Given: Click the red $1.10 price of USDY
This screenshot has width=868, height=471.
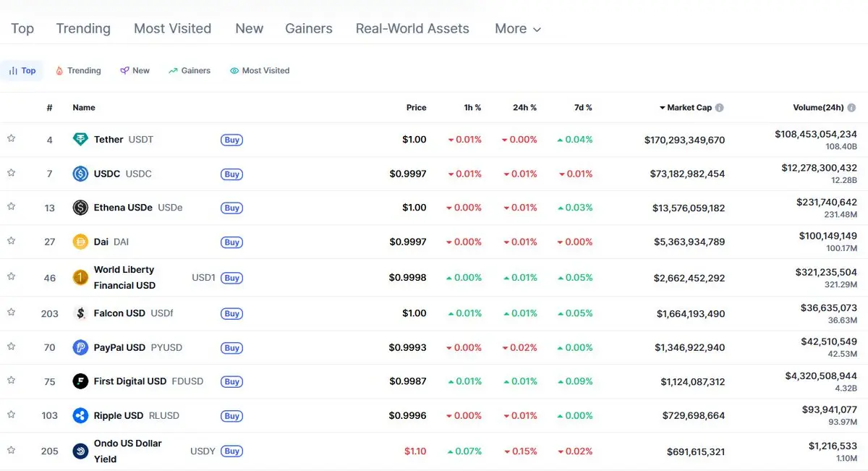Looking at the screenshot, I should pos(415,451).
